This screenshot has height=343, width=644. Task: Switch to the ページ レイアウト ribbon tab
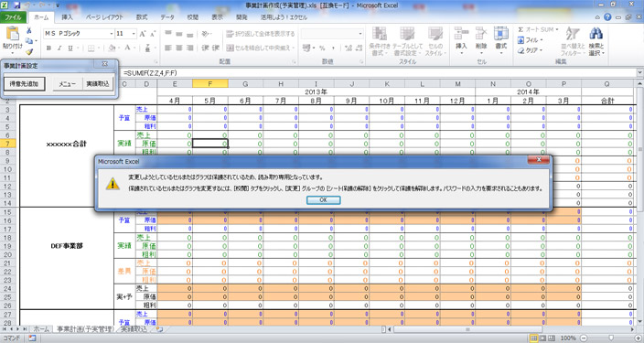(x=104, y=17)
